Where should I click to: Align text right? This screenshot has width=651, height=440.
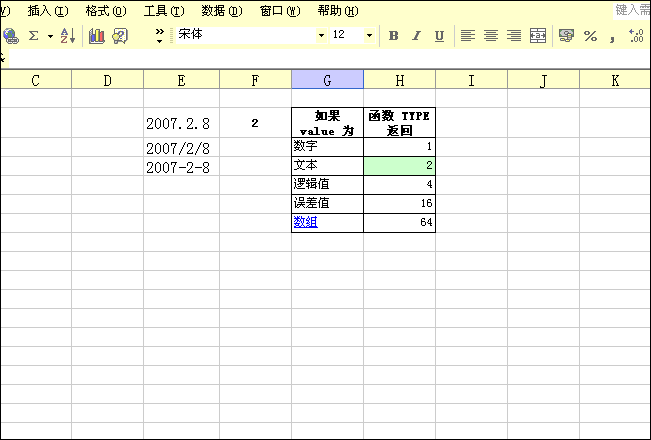(x=514, y=36)
